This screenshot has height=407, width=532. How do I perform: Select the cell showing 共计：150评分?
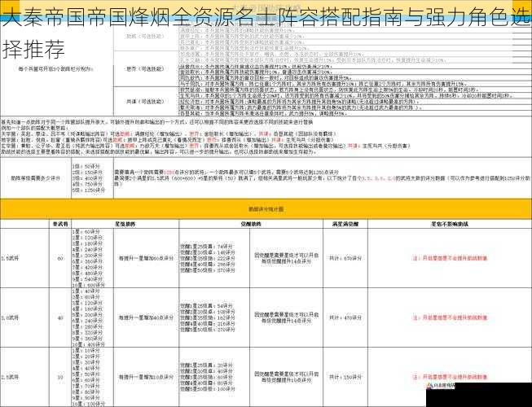(x=345, y=377)
